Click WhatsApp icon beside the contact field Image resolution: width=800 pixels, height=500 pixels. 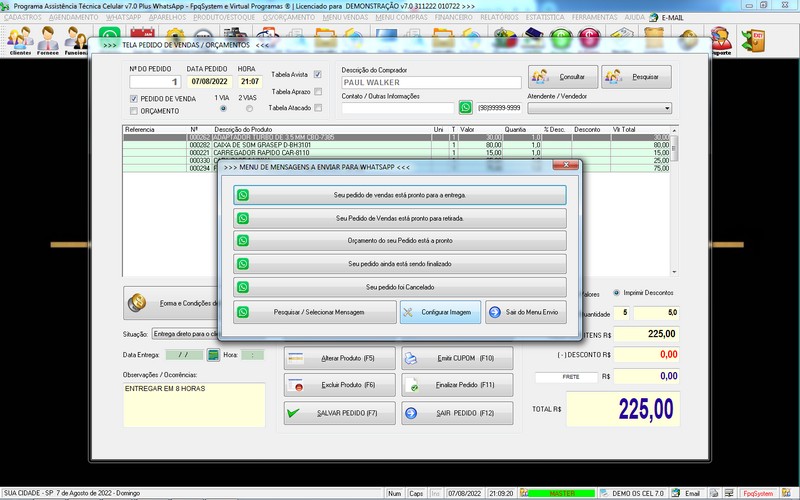[x=465, y=107]
